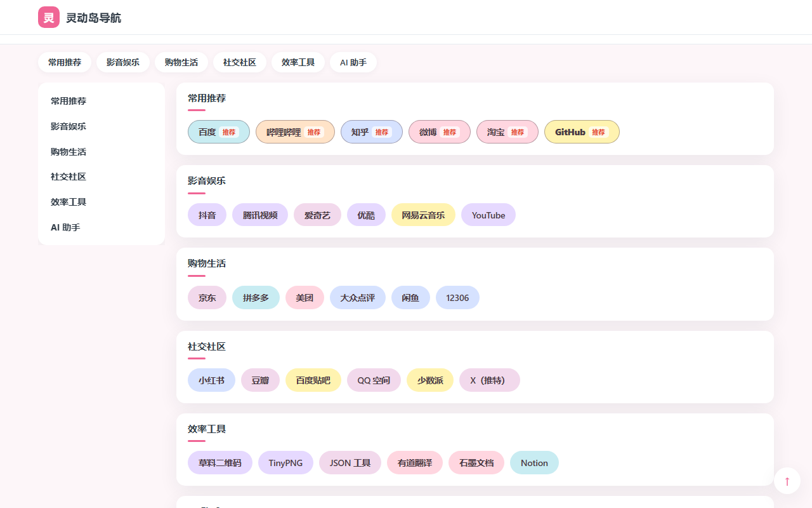Launch the 小红书 community link
812x508 pixels.
(211, 380)
